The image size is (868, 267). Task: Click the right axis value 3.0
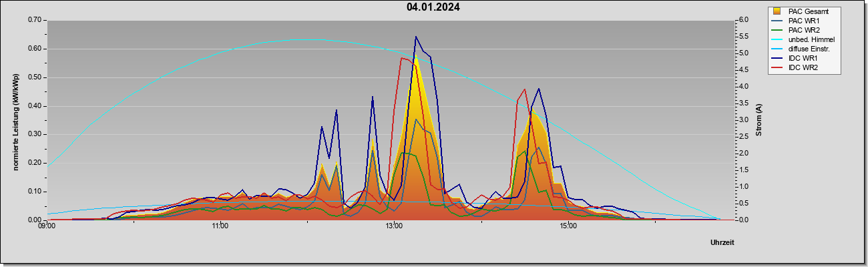(x=745, y=120)
